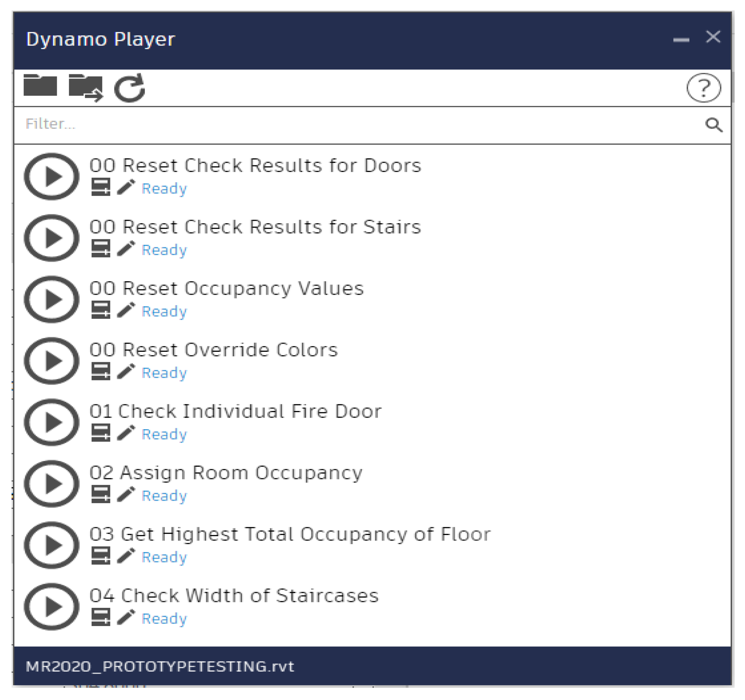The height and width of the screenshot is (700, 745).
Task: Refresh the script list
Action: pyautogui.click(x=130, y=88)
